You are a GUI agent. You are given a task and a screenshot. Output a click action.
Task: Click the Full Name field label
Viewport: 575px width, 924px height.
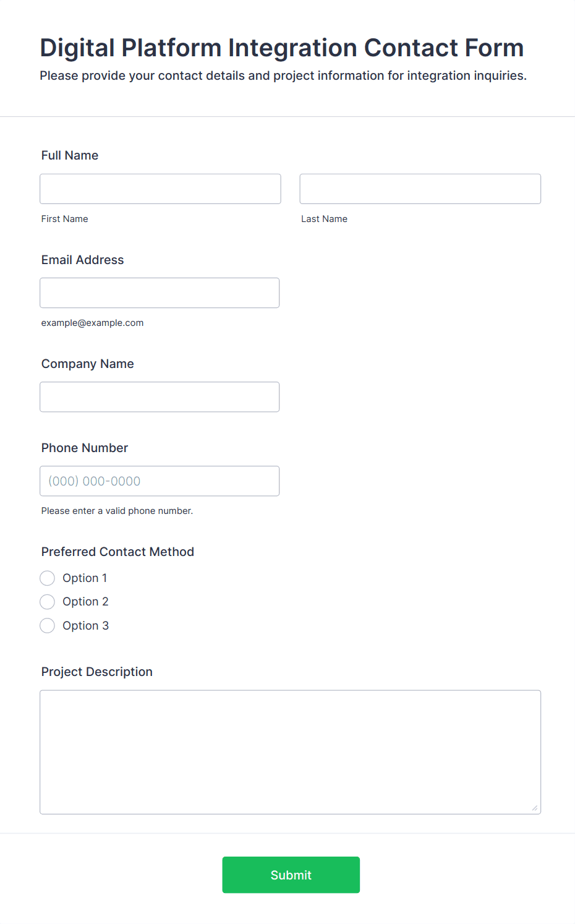point(70,155)
